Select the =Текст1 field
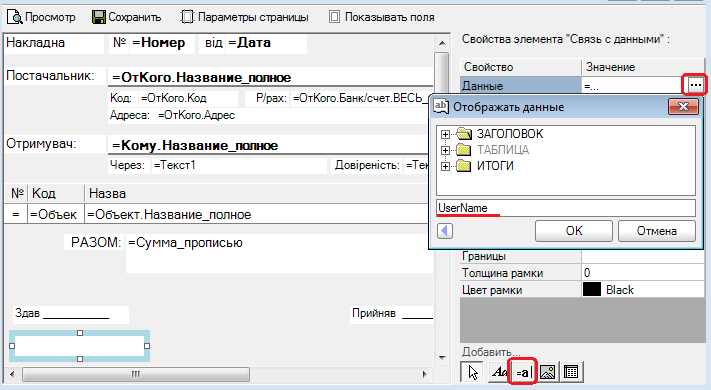 [239, 165]
